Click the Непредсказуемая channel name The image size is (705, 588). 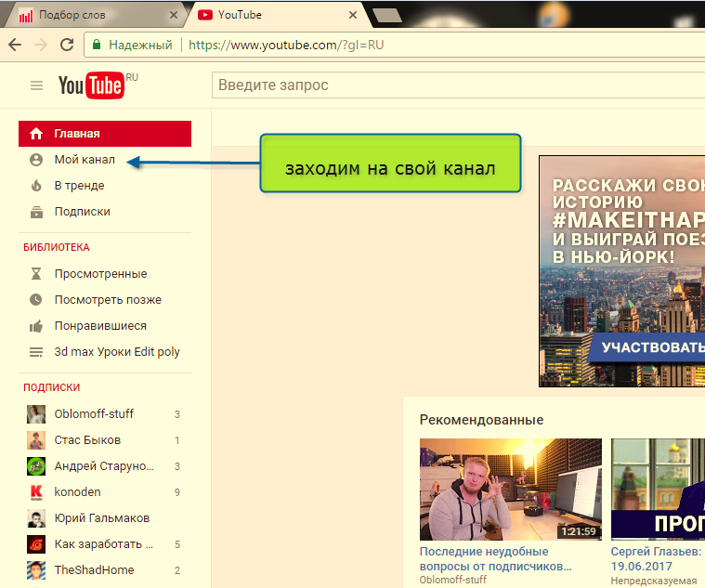click(x=653, y=581)
